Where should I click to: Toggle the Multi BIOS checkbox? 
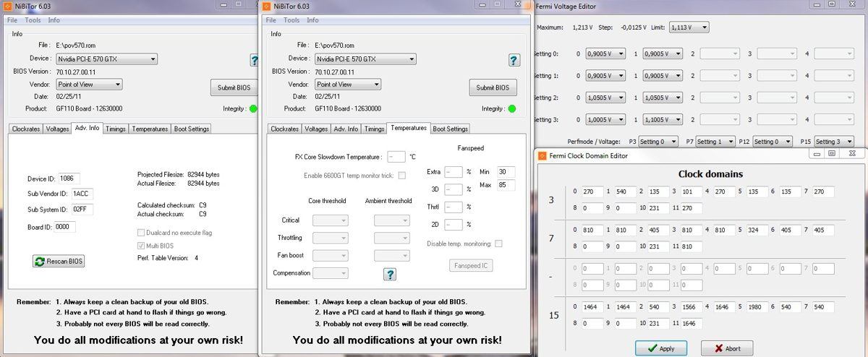pos(140,246)
